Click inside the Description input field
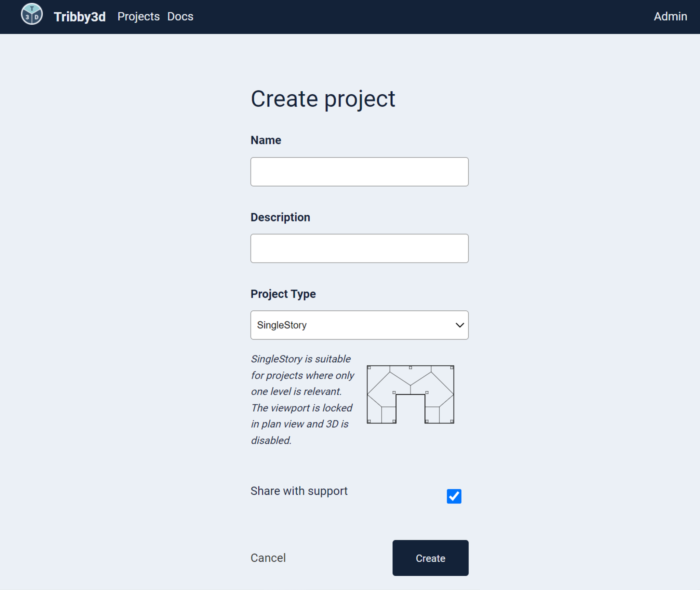 (359, 248)
